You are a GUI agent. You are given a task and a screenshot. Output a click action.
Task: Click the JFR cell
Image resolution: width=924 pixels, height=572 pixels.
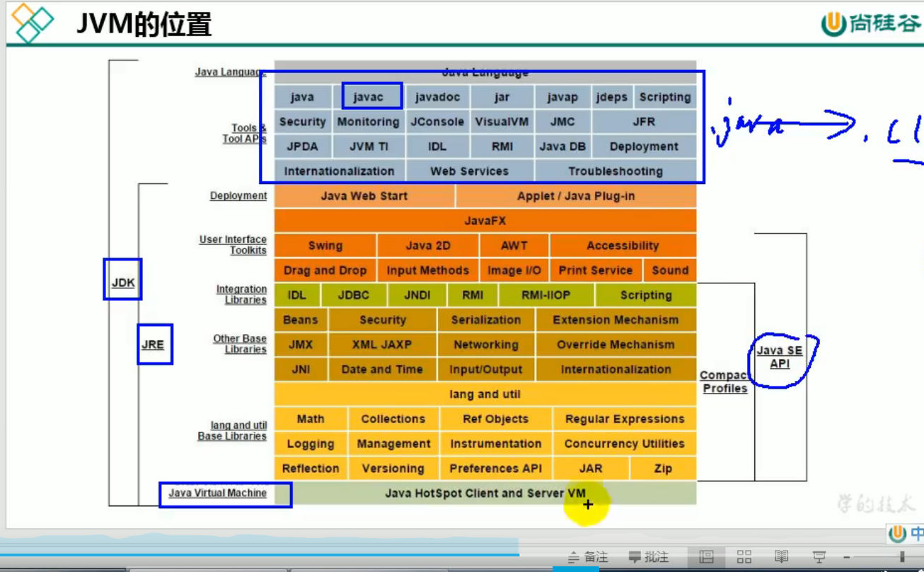point(644,122)
